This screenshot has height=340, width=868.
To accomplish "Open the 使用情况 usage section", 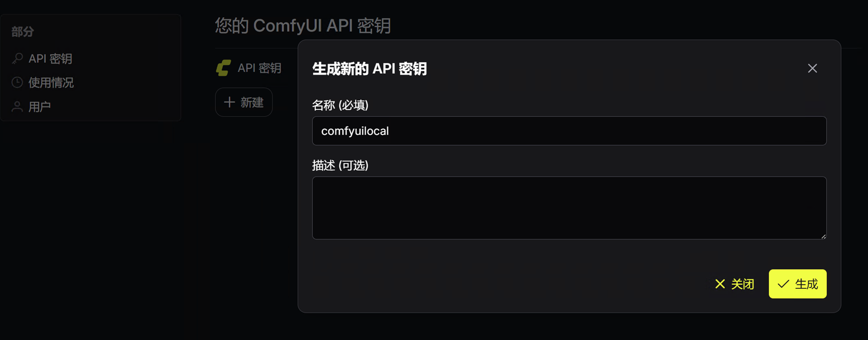I will pos(51,82).
